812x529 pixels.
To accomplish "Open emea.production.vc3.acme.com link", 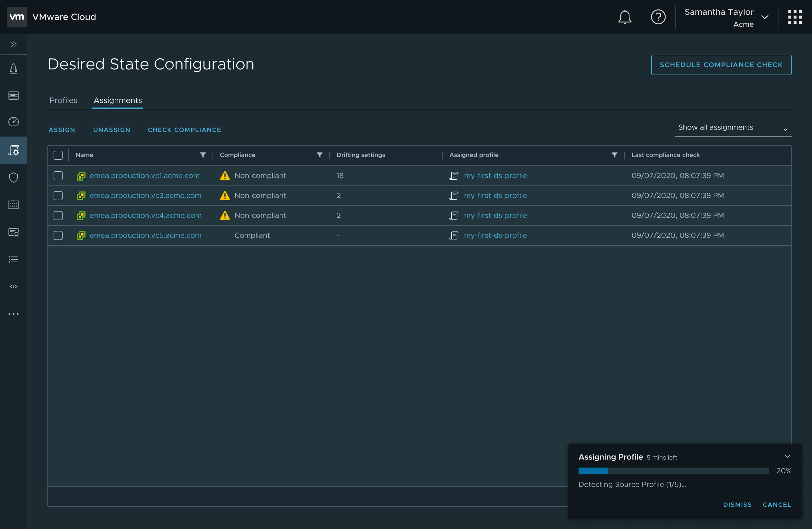I will pyautogui.click(x=145, y=195).
